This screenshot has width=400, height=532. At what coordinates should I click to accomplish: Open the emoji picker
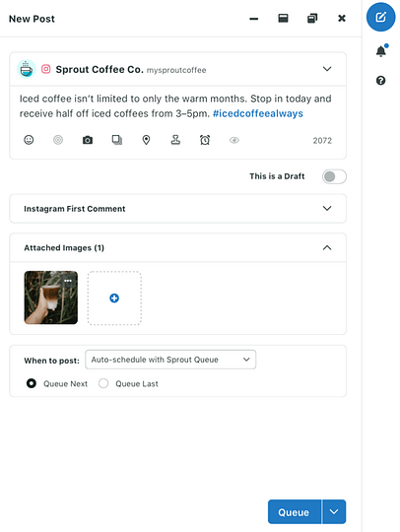29,140
